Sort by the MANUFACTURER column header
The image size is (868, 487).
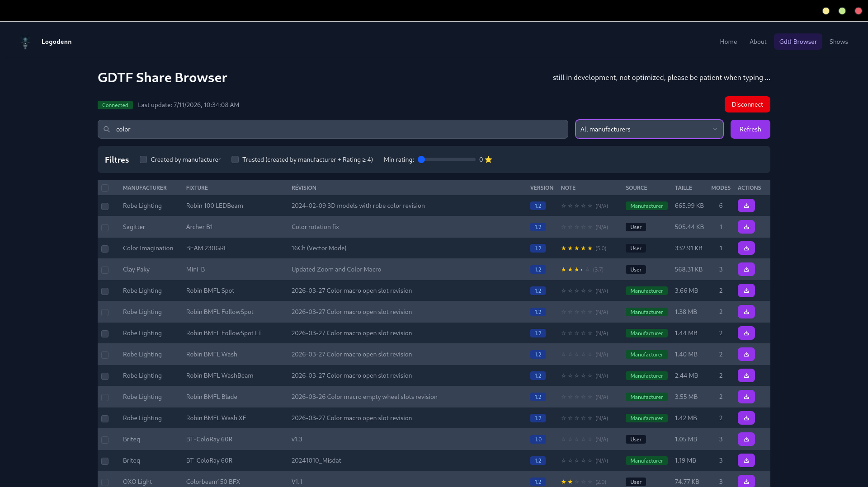pos(145,188)
